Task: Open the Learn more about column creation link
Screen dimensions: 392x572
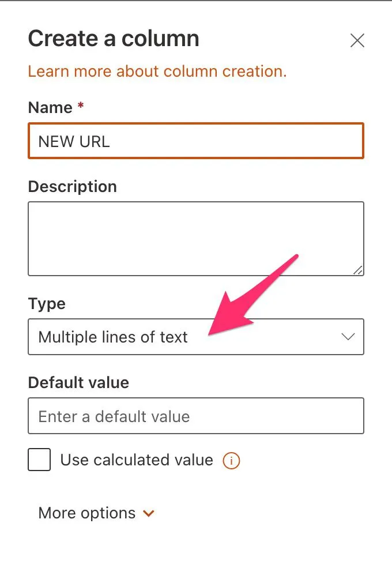Action: click(157, 71)
